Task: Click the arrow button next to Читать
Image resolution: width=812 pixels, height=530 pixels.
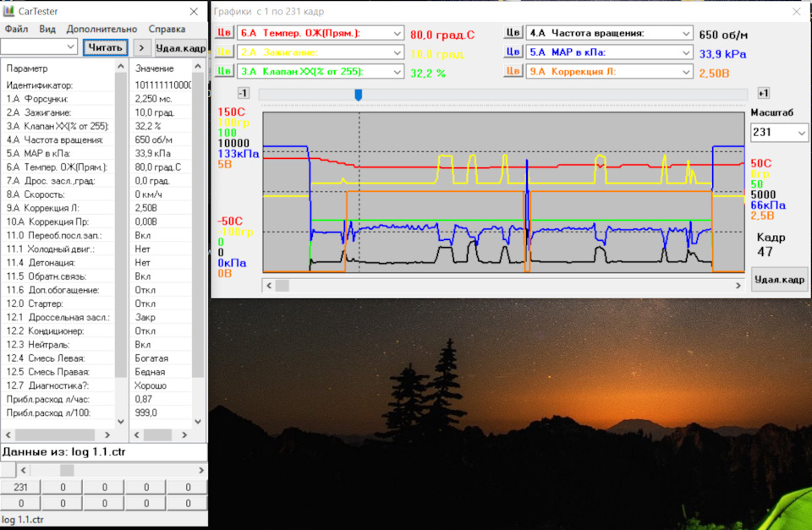Action: pos(141,47)
